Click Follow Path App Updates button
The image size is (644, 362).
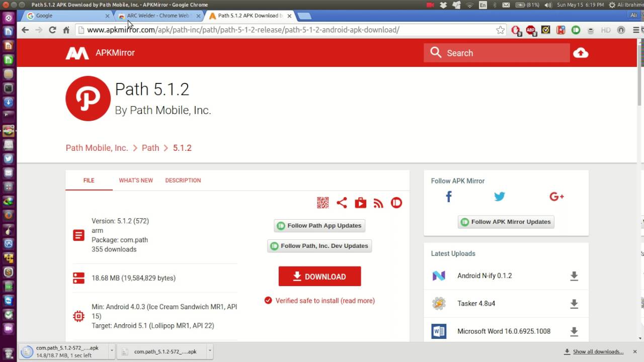tap(319, 226)
